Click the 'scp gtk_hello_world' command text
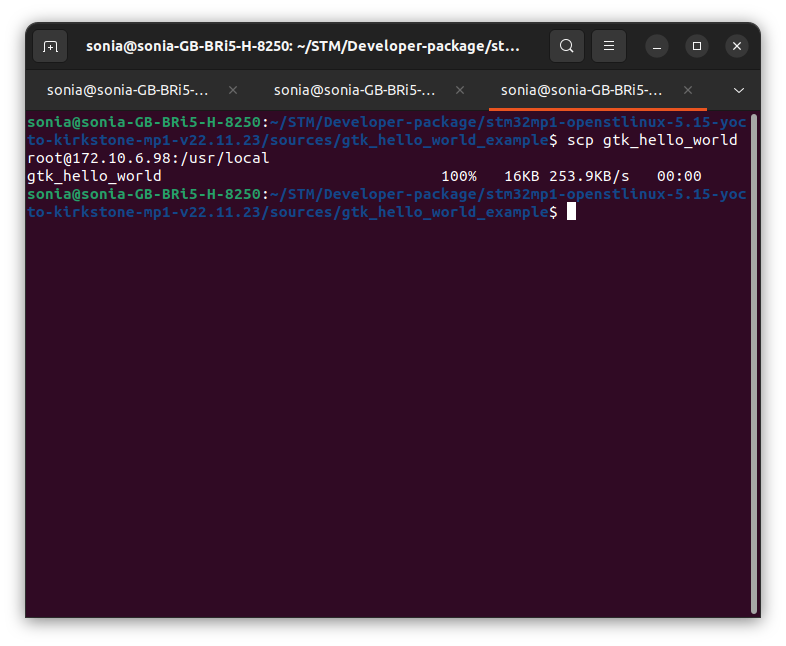This screenshot has width=786, height=646. pos(652,140)
